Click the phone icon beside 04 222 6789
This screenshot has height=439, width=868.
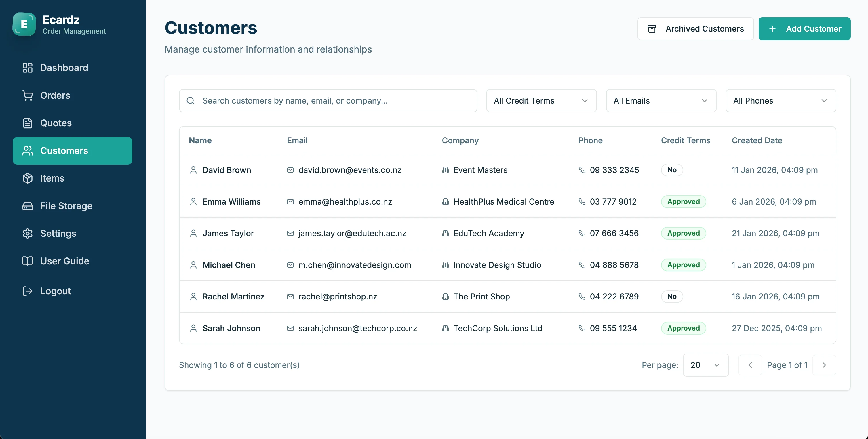click(582, 297)
